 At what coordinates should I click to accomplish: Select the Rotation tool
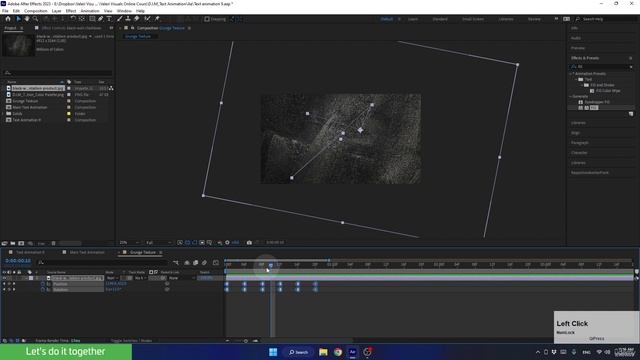[73, 19]
